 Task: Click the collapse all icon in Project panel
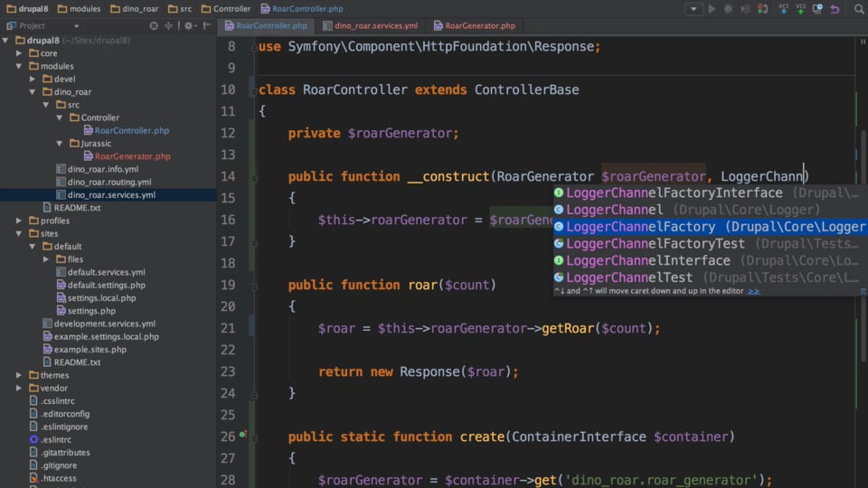(168, 25)
